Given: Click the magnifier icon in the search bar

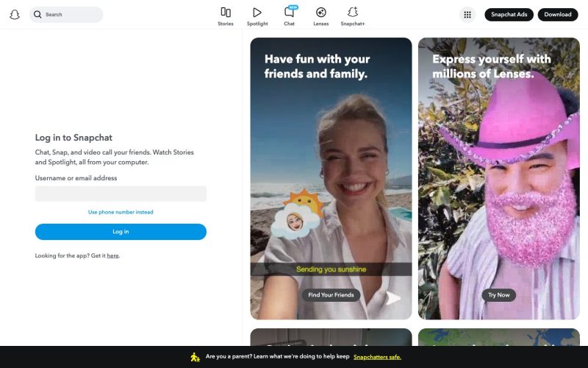Looking at the screenshot, I should (37, 15).
